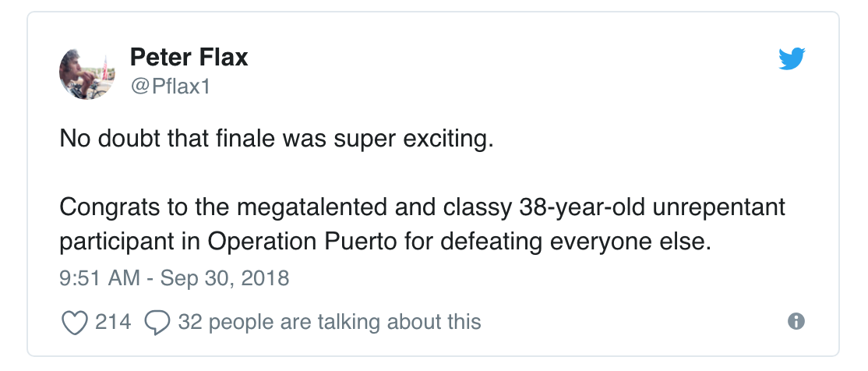The image size is (868, 371).
Task: Click the 214 likes count
Action: point(113,322)
